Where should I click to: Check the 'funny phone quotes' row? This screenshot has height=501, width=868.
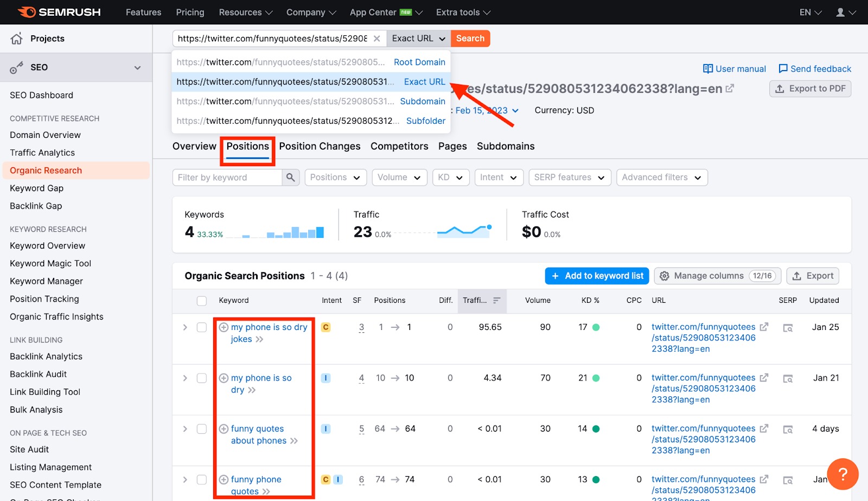202,480
